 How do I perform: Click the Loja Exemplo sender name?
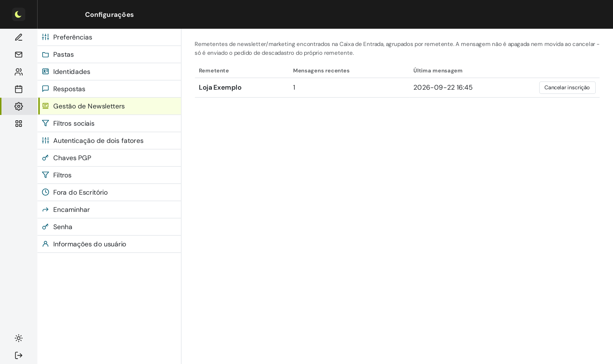pyautogui.click(x=220, y=87)
